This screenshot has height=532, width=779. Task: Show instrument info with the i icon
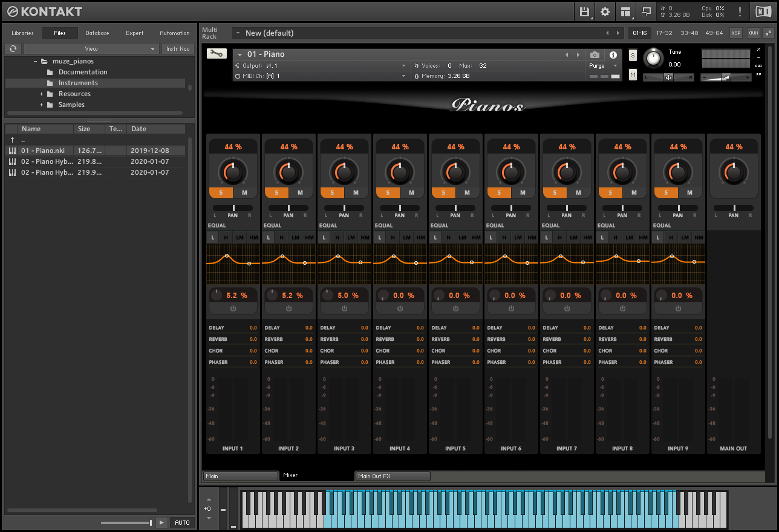coord(613,54)
